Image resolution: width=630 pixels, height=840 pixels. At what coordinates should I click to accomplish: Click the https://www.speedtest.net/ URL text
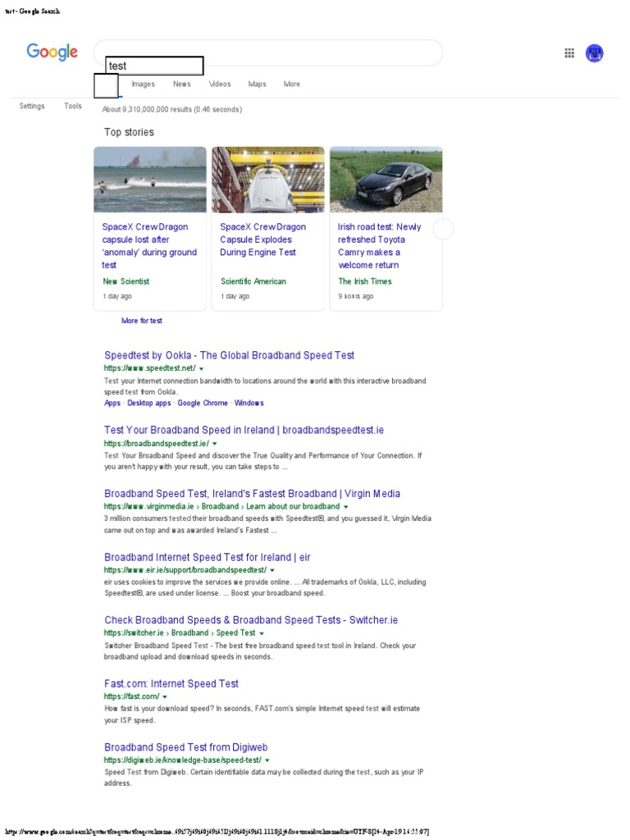click(150, 368)
